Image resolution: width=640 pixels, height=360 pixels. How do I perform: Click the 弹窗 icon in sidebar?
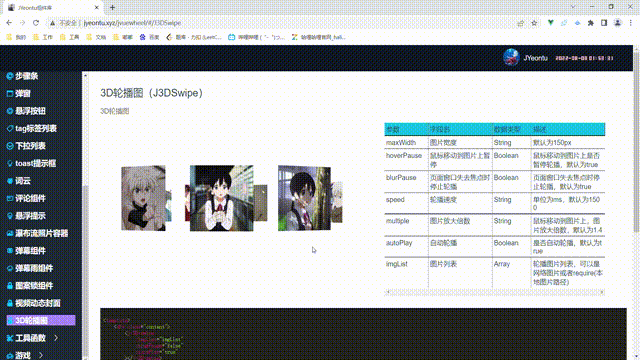tap(10, 94)
